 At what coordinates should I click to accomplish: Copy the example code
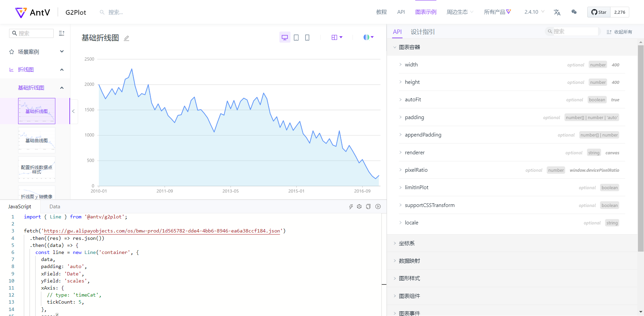point(368,206)
